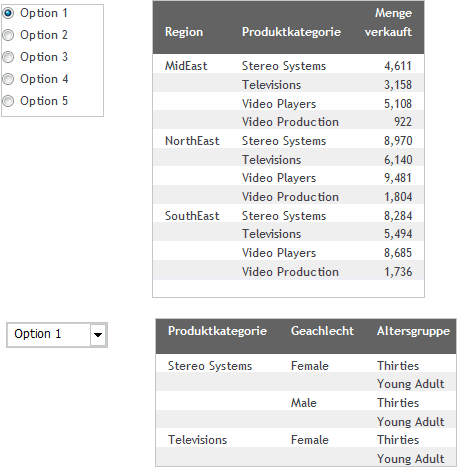Click Produktkategorie header in upper table
This screenshot has width=457, height=468.
pyautogui.click(x=291, y=32)
